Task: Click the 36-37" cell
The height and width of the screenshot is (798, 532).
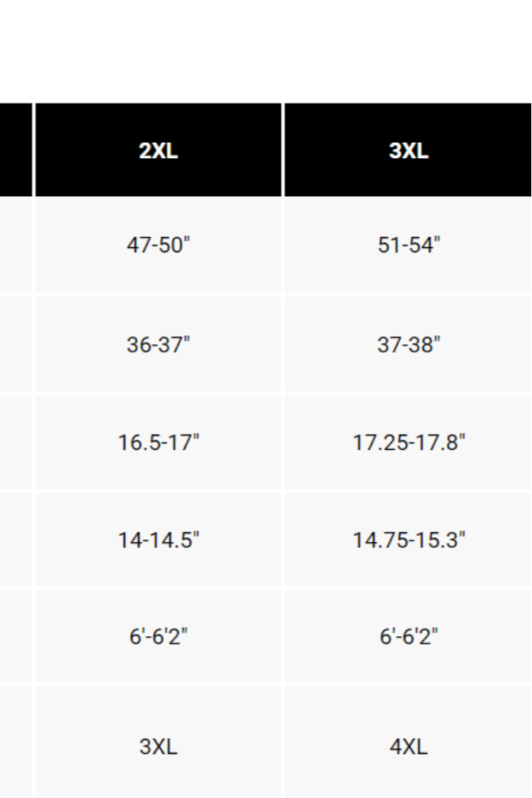Action: [x=158, y=344]
